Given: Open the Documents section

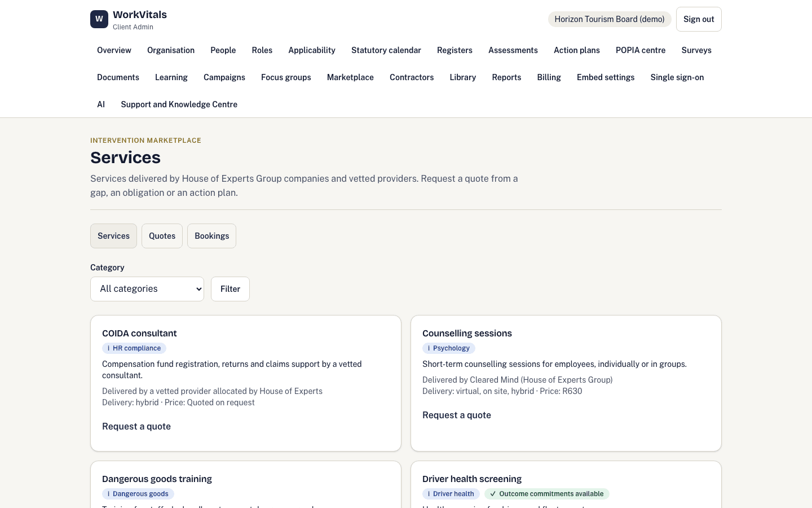Looking at the screenshot, I should [118, 77].
